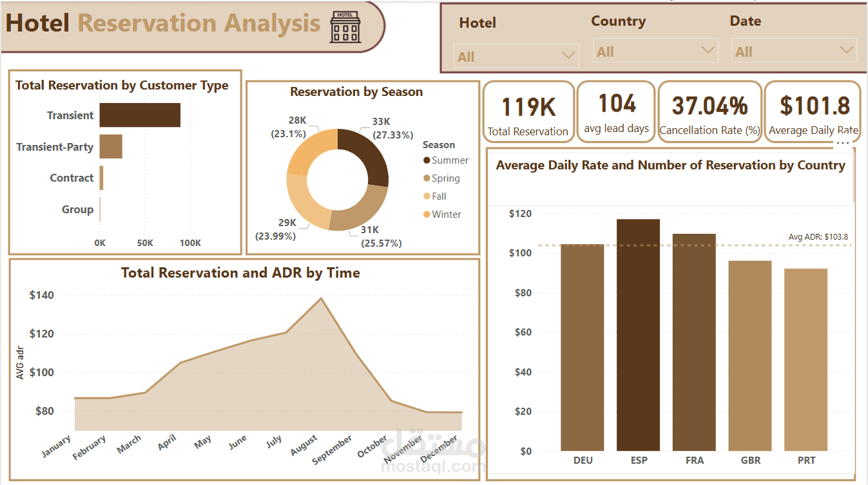Click the Avg ADR: $103.8 reference label
This screenshot has width=868, height=485.
coord(818,237)
